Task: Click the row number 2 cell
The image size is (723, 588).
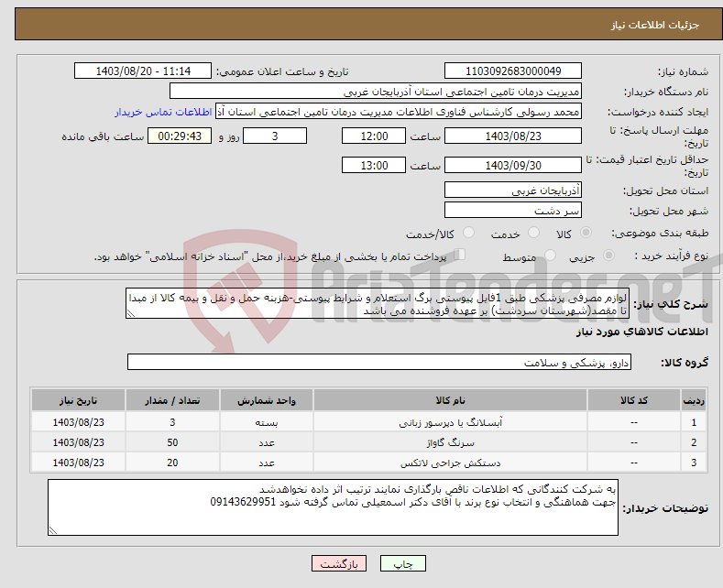Action: tap(694, 442)
